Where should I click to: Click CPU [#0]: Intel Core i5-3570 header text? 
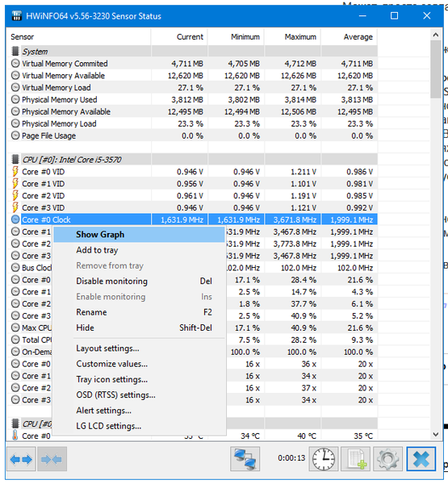click(72, 160)
